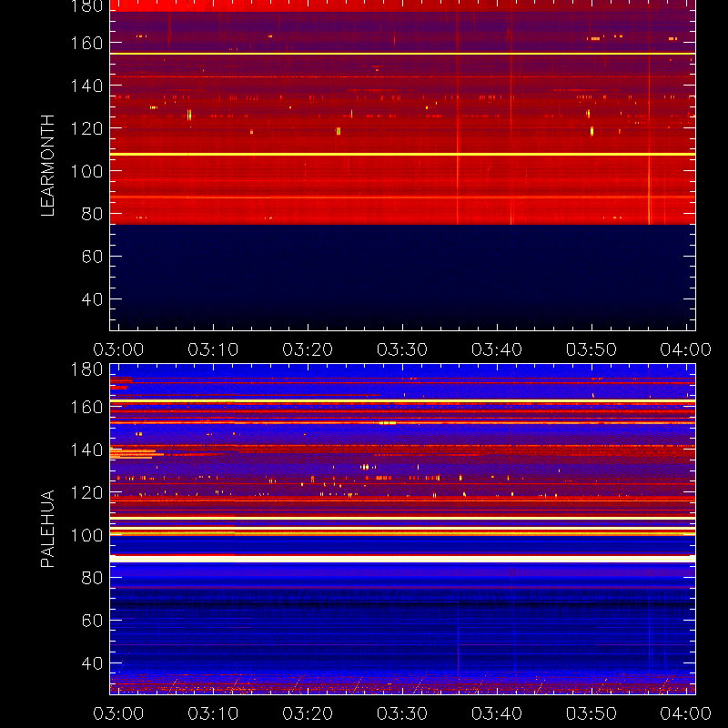Click 03:00 time label under PALEHUA plot
728x728 pixels.
point(119,713)
